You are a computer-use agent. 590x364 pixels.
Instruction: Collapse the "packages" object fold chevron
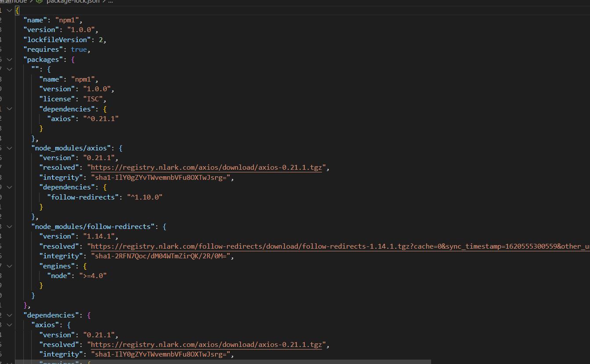[9, 59]
